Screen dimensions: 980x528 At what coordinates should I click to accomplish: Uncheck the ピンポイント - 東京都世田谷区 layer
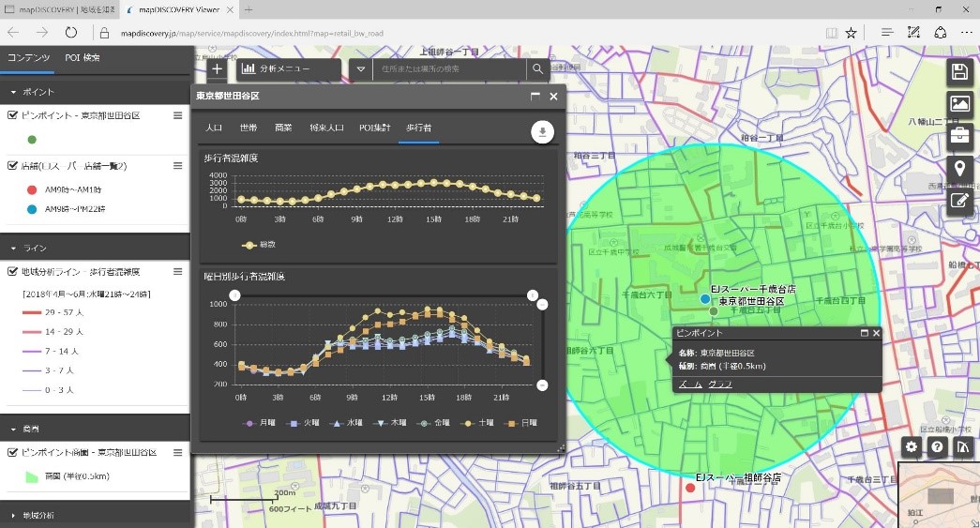[12, 115]
